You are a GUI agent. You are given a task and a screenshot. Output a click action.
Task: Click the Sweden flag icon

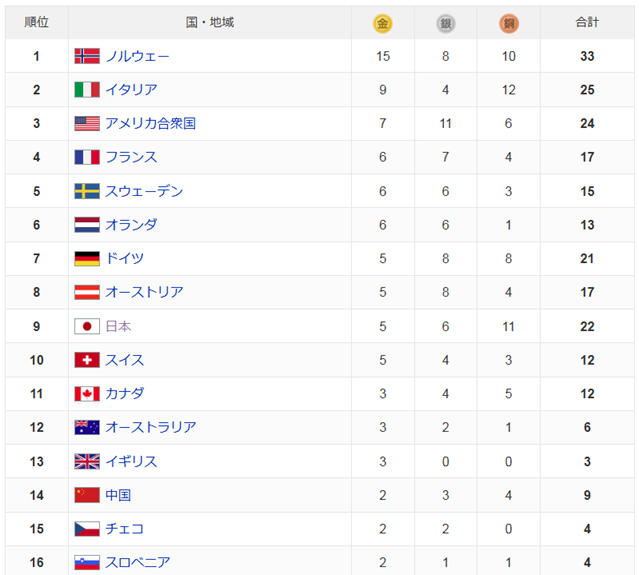(x=87, y=191)
